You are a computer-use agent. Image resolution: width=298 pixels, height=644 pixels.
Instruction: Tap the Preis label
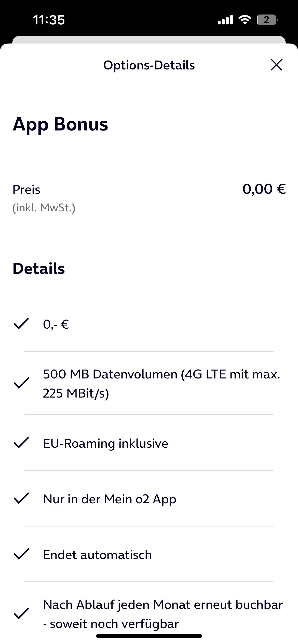pyautogui.click(x=26, y=189)
